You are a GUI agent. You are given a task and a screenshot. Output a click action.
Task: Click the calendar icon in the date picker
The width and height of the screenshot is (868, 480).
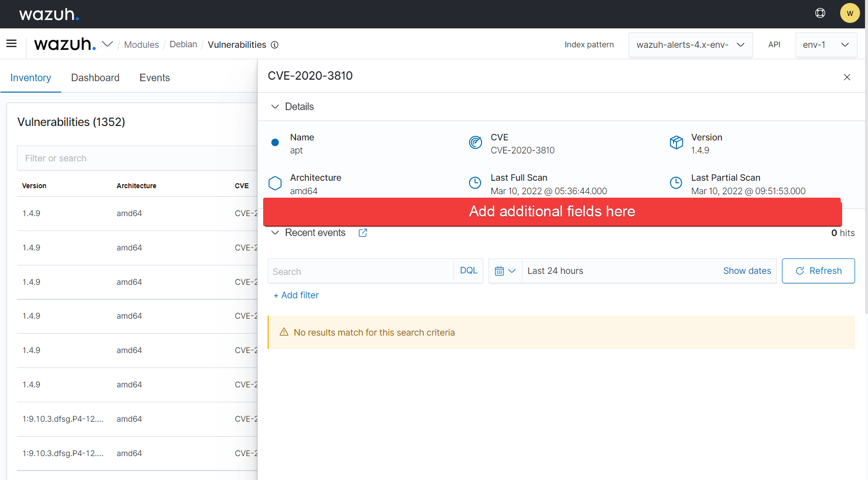point(500,270)
